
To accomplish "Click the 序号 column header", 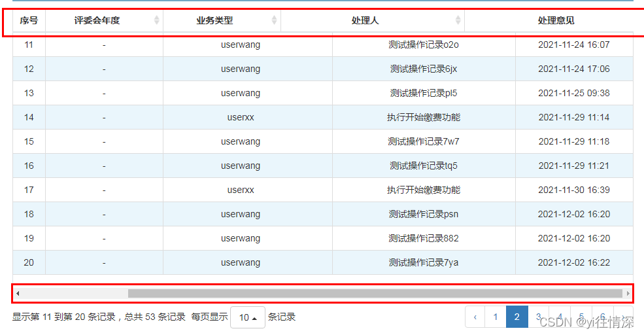I will tap(29, 20).
